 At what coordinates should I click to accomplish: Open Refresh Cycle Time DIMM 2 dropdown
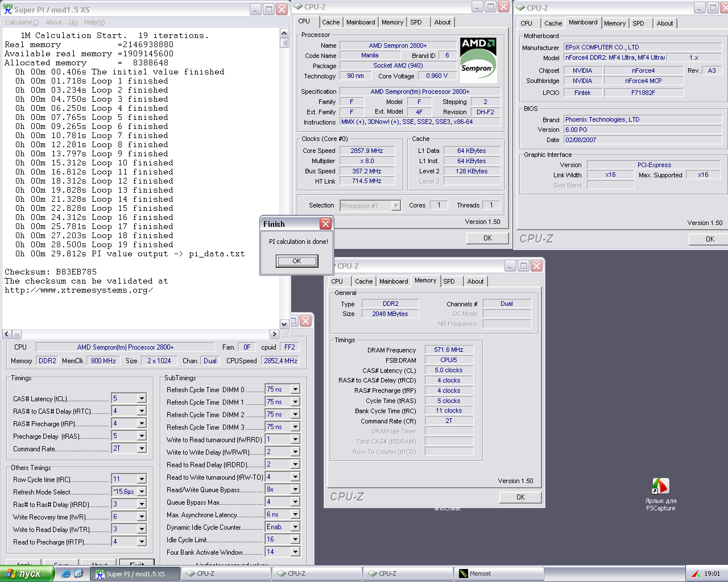[x=295, y=414]
